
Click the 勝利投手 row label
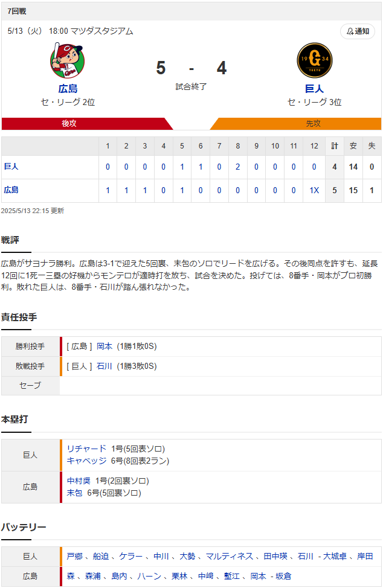pos(30,347)
